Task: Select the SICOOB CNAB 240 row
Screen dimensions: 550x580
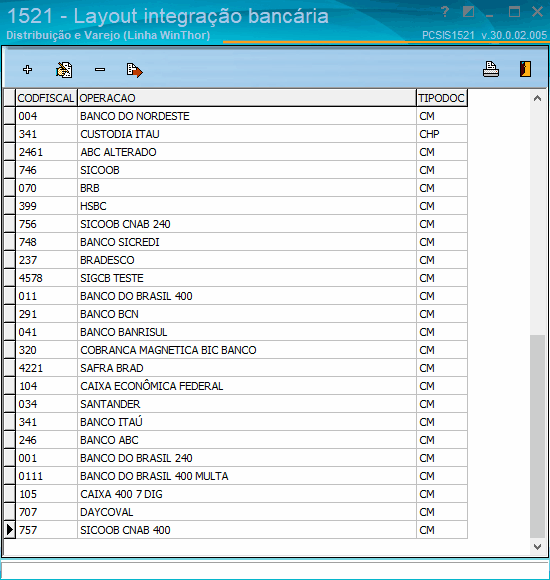Action: (236, 224)
